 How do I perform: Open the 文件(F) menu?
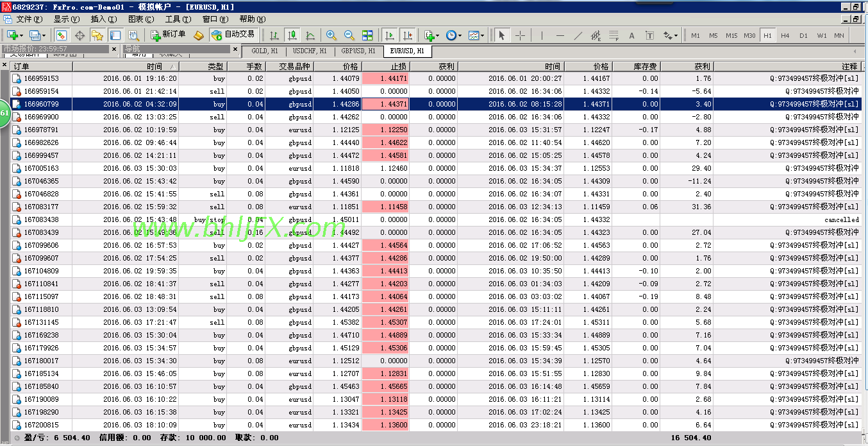29,19
